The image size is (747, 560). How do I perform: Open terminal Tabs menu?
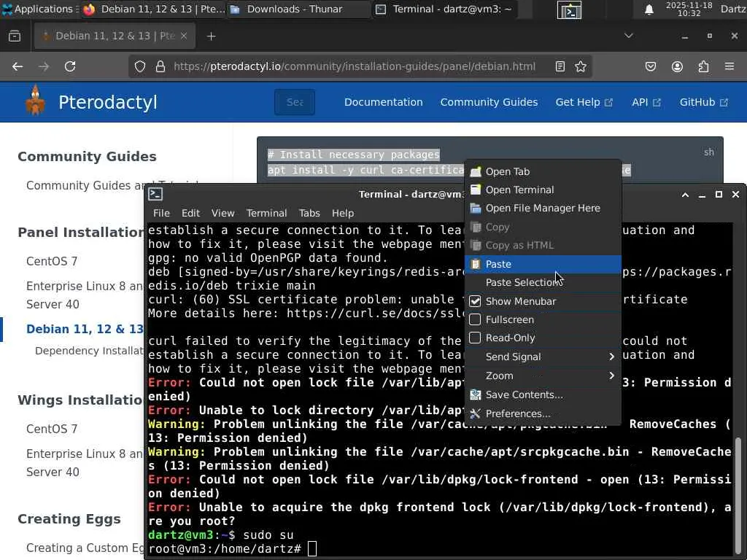tap(309, 213)
